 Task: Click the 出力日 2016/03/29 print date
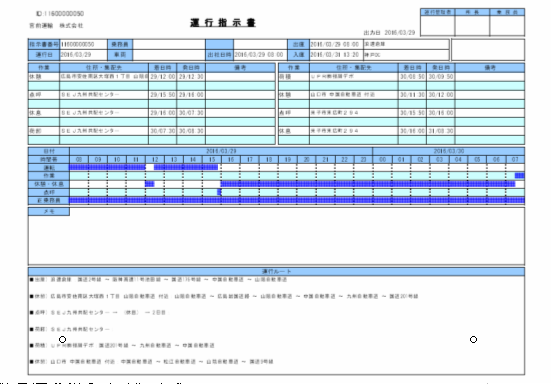tap(389, 33)
